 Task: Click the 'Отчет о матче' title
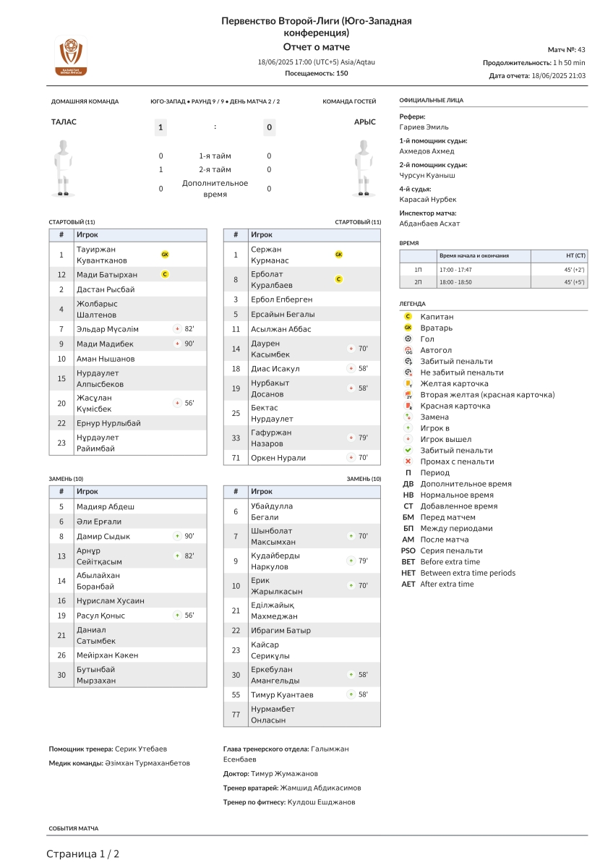tap(306, 47)
